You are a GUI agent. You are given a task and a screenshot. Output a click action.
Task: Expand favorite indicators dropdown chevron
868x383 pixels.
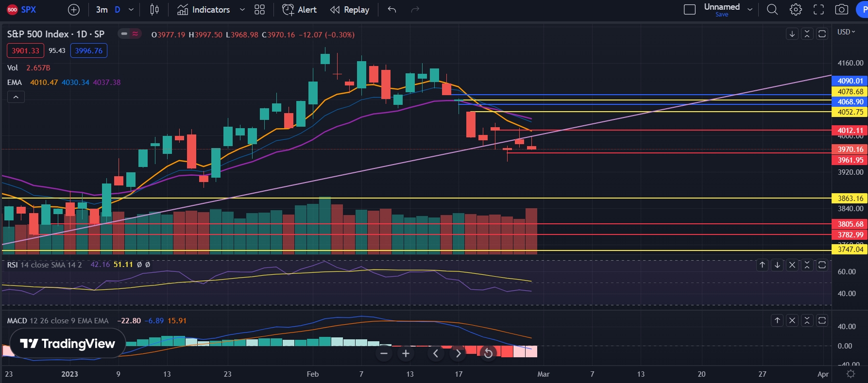[x=242, y=10]
